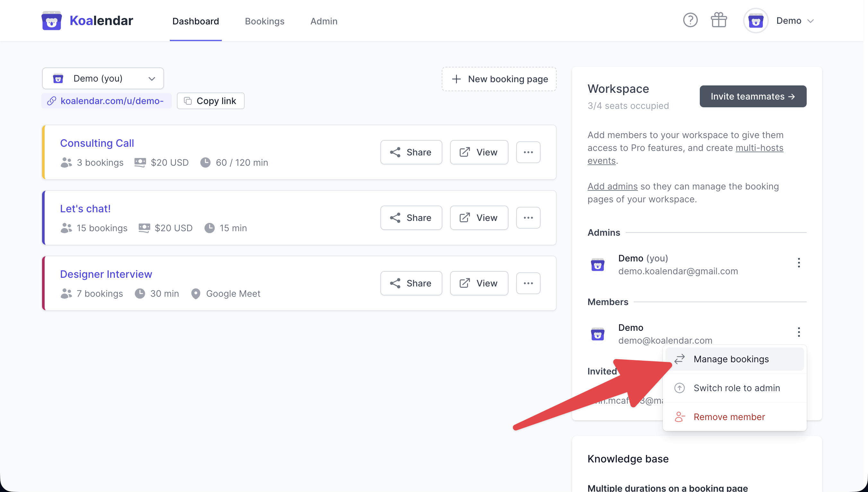Share the Consulting Call booking page
The image size is (868, 492).
(411, 152)
